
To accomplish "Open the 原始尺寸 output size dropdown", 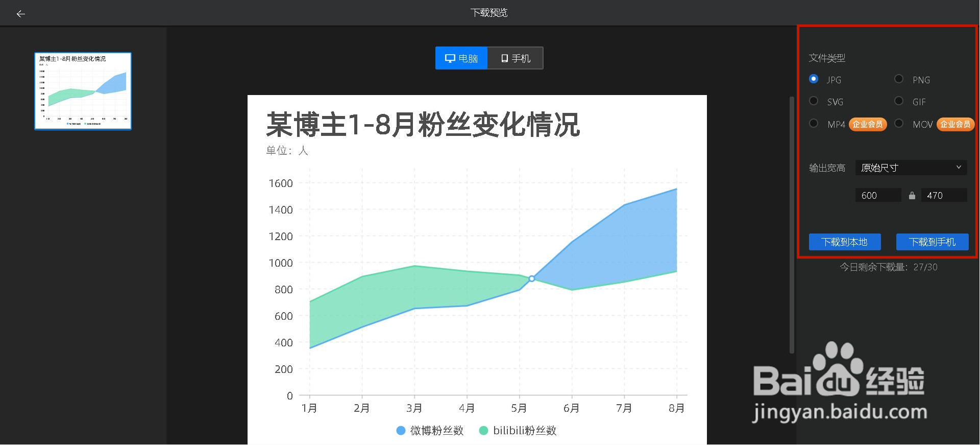I will 911,168.
